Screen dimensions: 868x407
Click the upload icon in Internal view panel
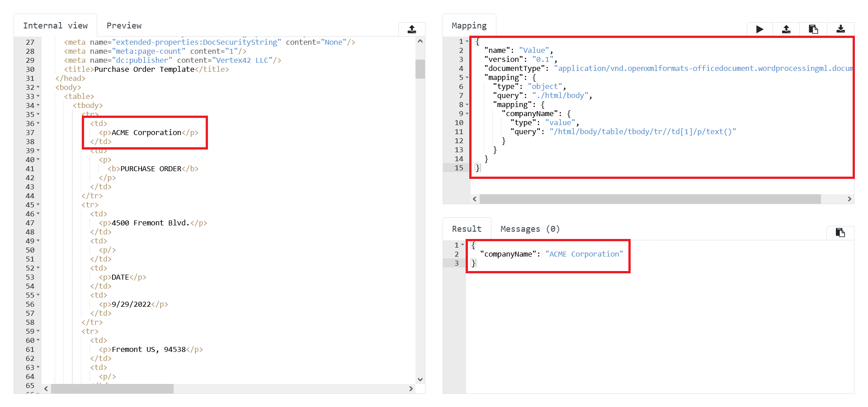411,29
